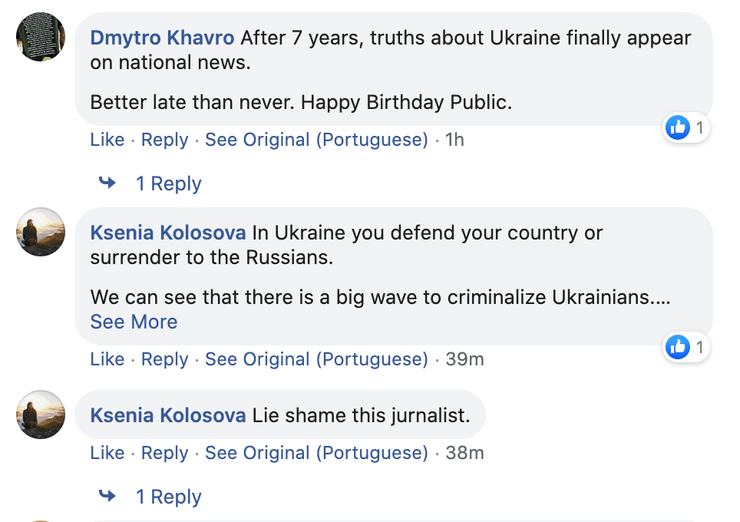
Task: Click the like reaction icon on Ksenia's first comment
Action: [678, 347]
